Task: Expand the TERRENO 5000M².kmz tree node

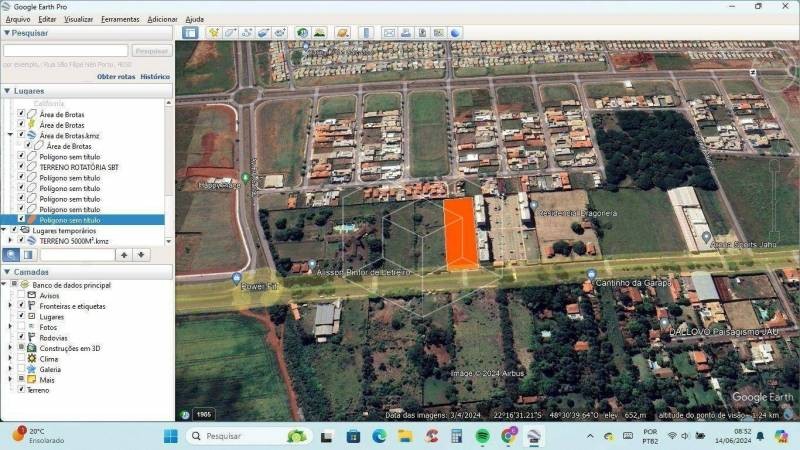Action: 10,240
